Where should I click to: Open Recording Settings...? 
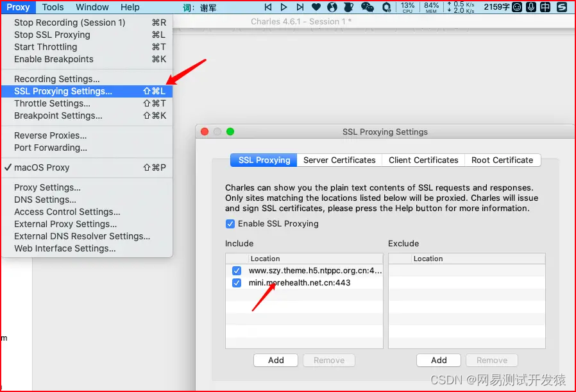point(87,79)
